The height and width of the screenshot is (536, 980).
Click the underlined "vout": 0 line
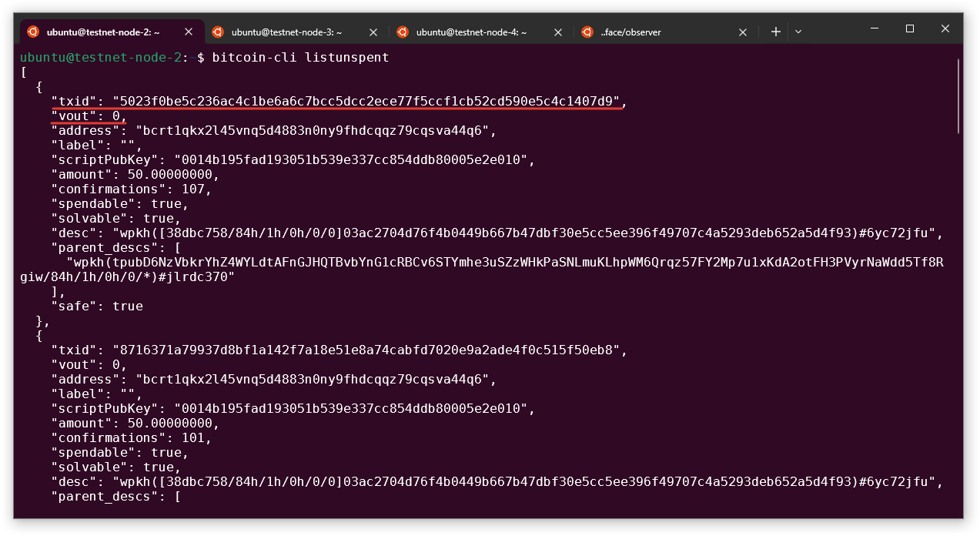(89, 116)
